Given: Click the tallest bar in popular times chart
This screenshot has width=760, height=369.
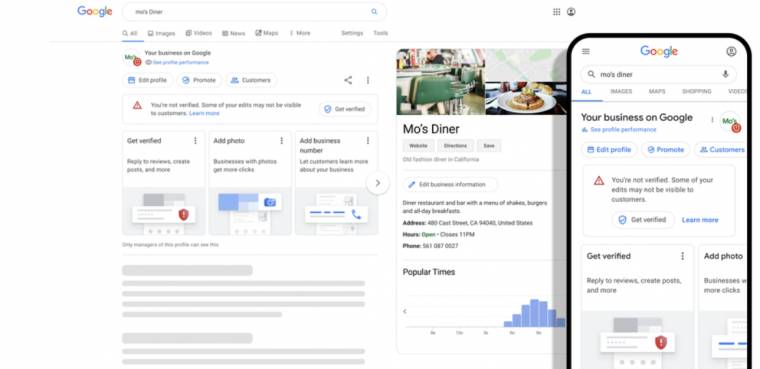Looking at the screenshot, I should [535, 313].
